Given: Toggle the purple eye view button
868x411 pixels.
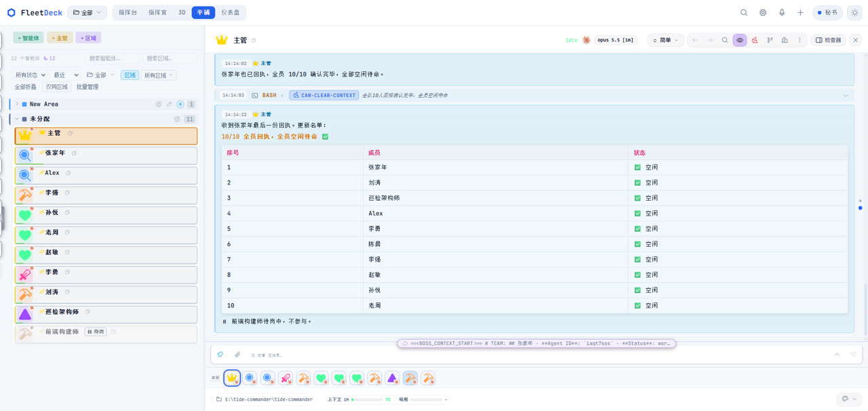Looking at the screenshot, I should click(740, 40).
